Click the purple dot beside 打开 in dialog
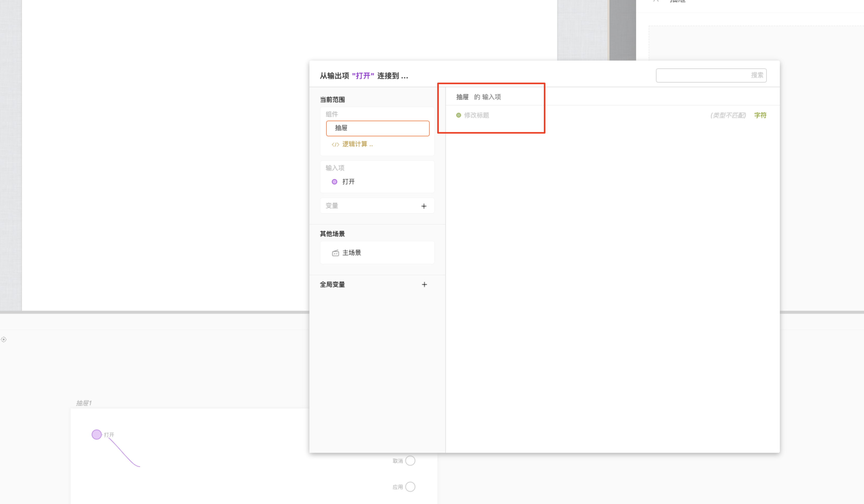The image size is (864, 504). coord(334,182)
